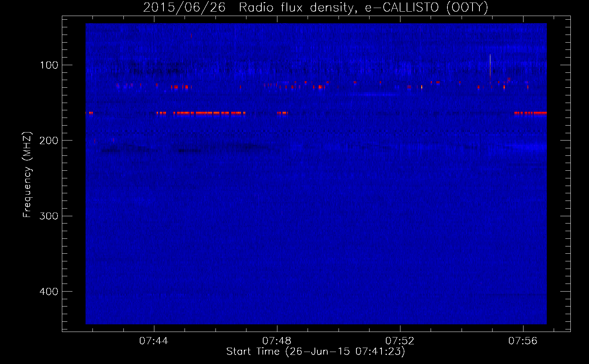Click the '07:56' time tick label
The width and height of the screenshot is (589, 364).
point(523,341)
